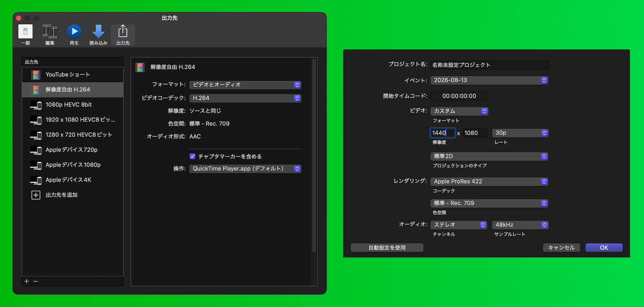Select the Appleデバイス4K destination
644x307 pixels.
click(73, 180)
